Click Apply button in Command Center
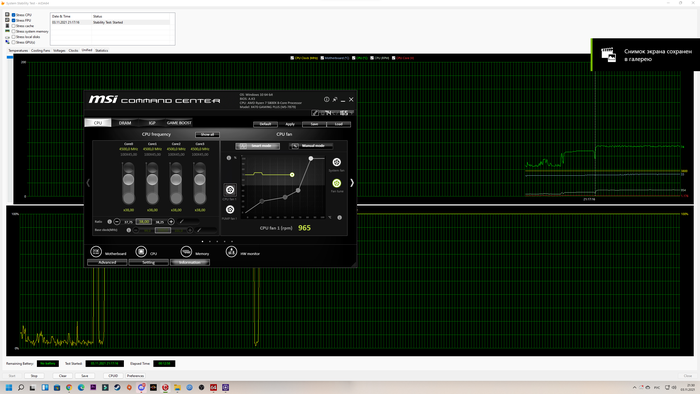 click(x=290, y=124)
